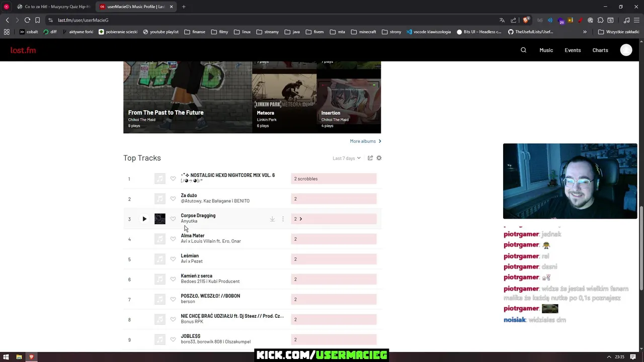Open Anyutka artist link
This screenshot has height=362, width=644.
[x=189, y=221]
